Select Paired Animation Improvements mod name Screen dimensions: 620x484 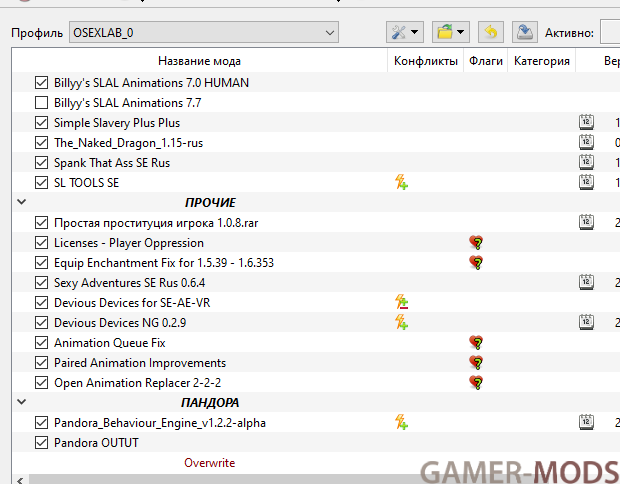(x=140, y=363)
